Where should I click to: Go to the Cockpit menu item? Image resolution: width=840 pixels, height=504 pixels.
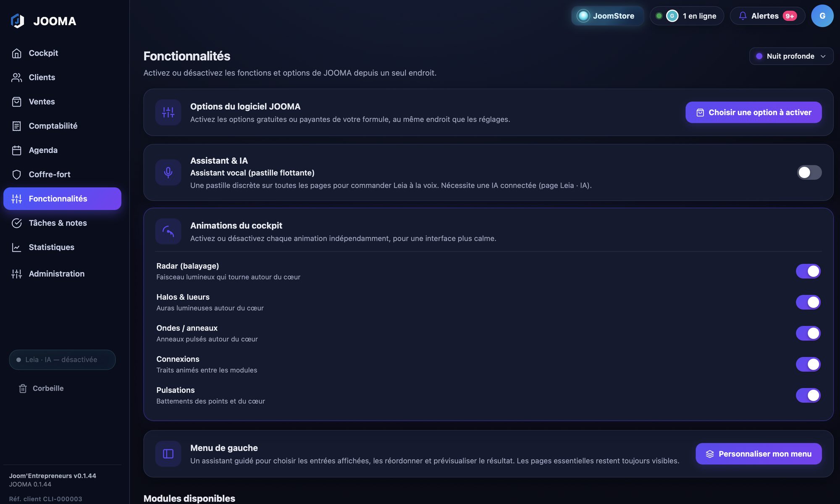point(62,53)
